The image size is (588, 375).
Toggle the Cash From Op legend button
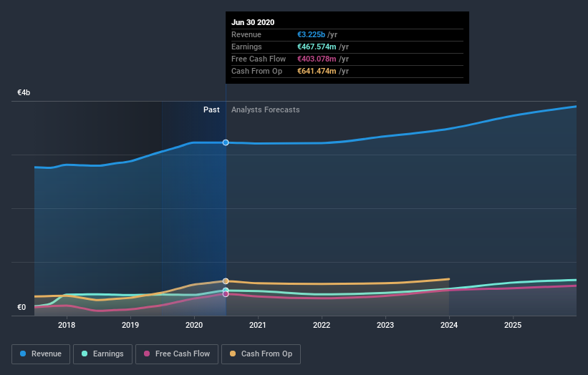coord(261,354)
